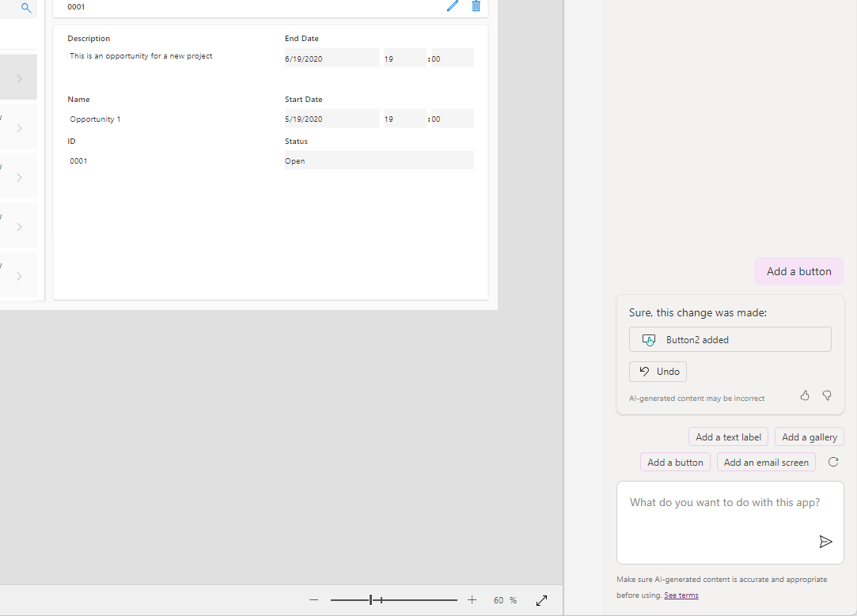857x616 pixels.
Task: Select the Add a text label suggestion
Action: [728, 436]
